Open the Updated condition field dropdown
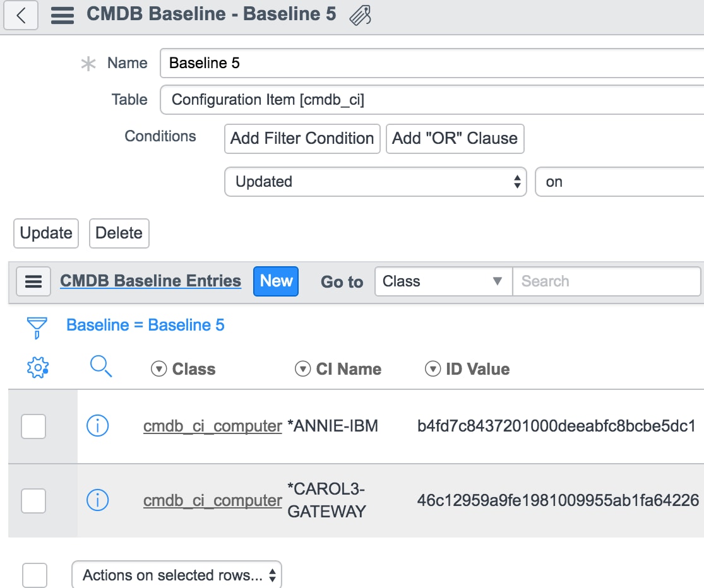The width and height of the screenshot is (704, 588). (x=375, y=182)
